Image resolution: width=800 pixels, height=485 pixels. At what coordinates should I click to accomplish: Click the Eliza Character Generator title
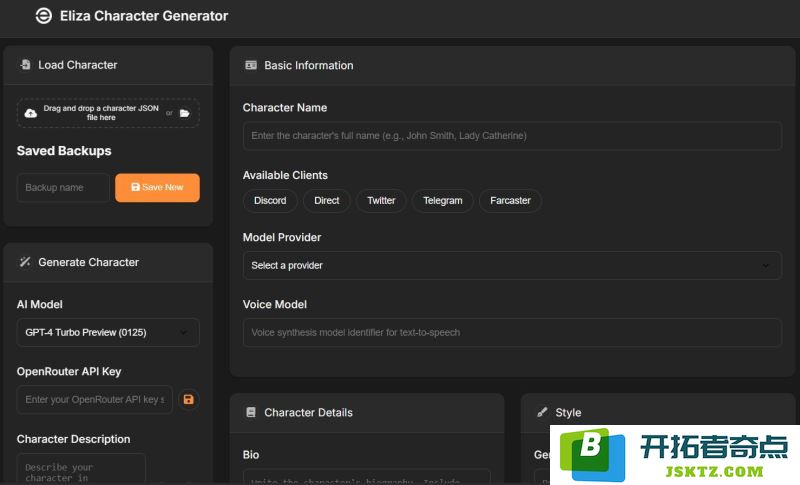(144, 16)
